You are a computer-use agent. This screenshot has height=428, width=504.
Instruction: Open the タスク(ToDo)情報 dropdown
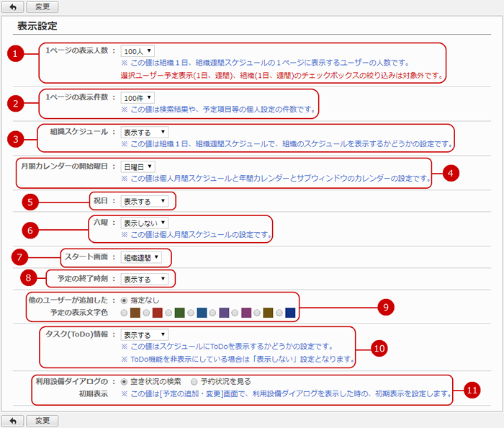pyautogui.click(x=144, y=335)
